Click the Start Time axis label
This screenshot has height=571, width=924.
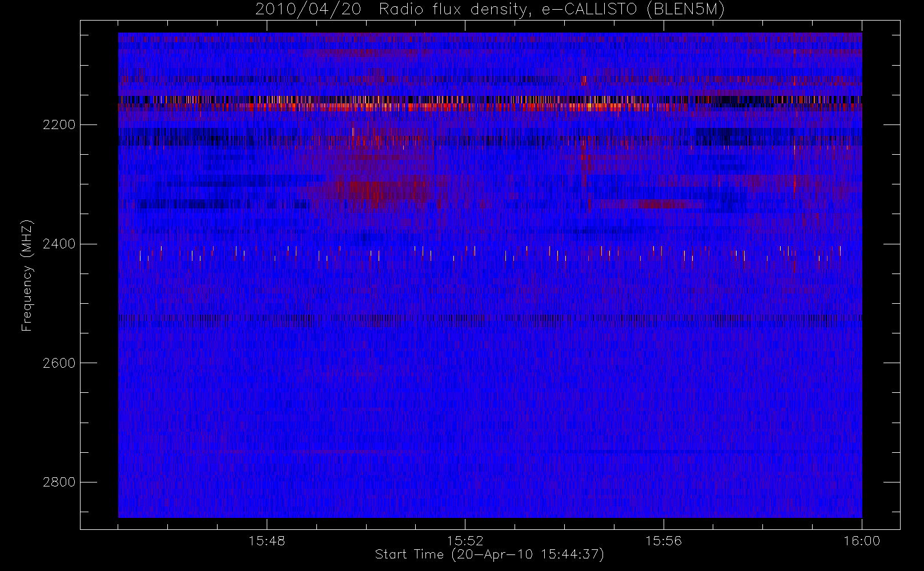489,554
